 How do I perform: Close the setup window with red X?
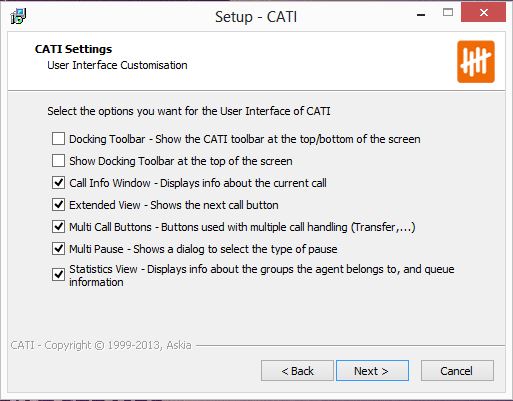483,13
